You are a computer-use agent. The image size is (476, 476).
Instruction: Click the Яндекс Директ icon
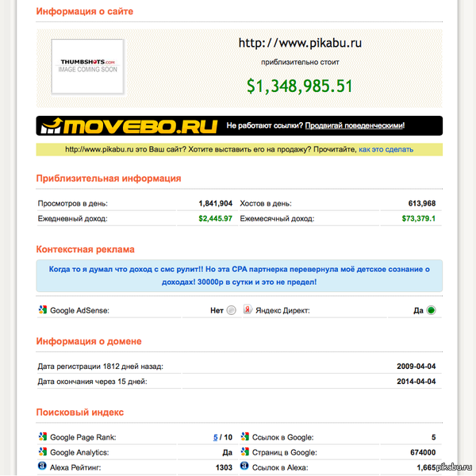click(247, 310)
